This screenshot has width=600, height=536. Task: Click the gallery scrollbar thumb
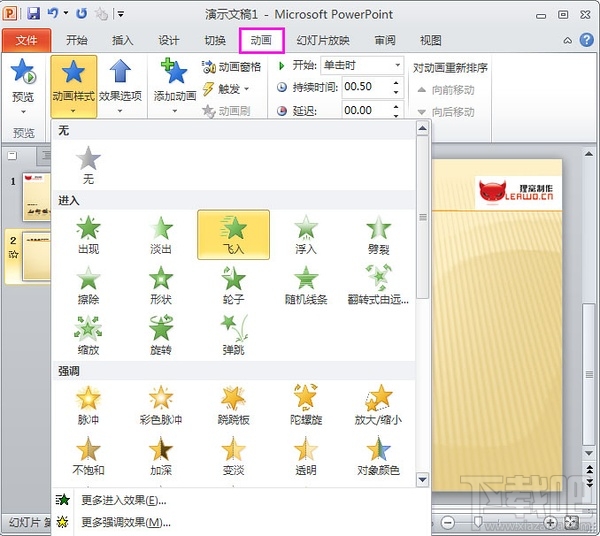[x=422, y=217]
